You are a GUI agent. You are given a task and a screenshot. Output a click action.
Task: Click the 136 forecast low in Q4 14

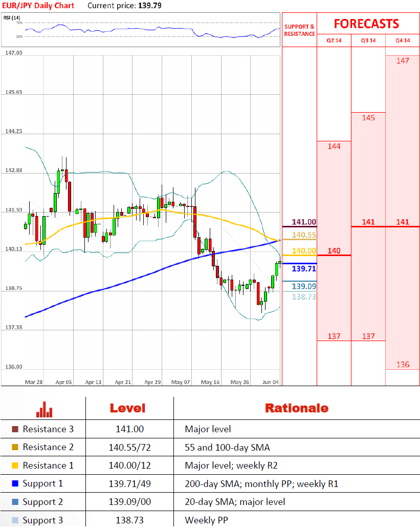point(403,365)
